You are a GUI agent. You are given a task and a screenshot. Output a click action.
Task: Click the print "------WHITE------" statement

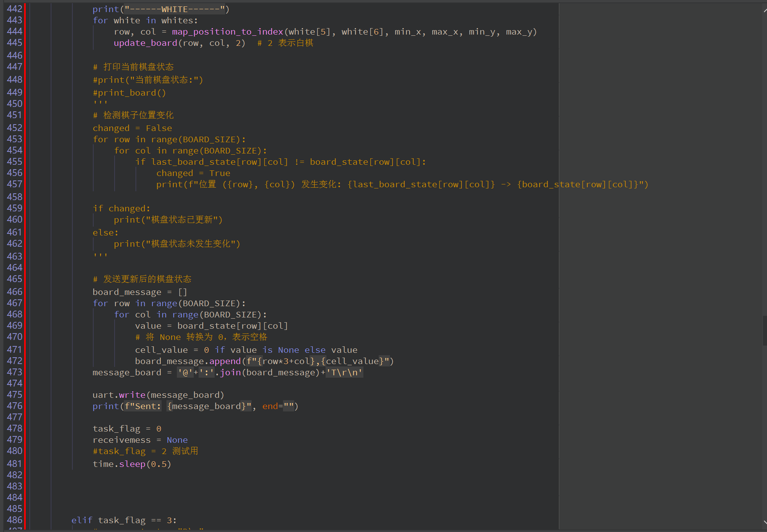[161, 9]
